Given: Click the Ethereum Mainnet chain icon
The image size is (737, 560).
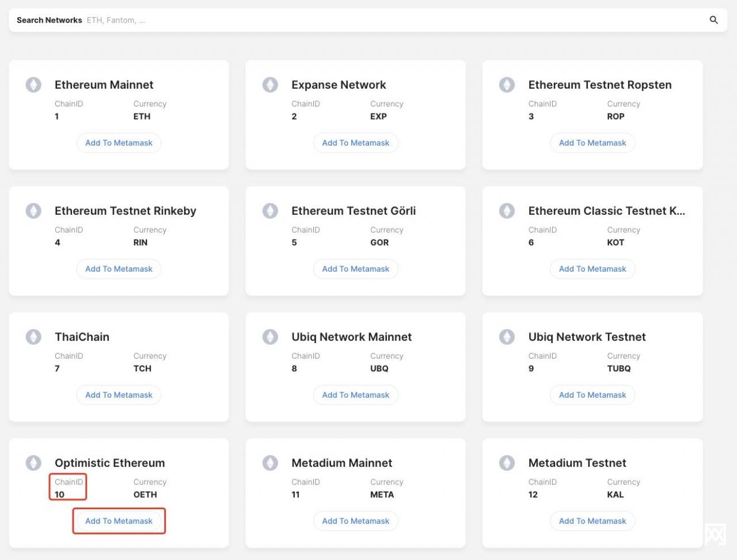Looking at the screenshot, I should (x=33, y=85).
